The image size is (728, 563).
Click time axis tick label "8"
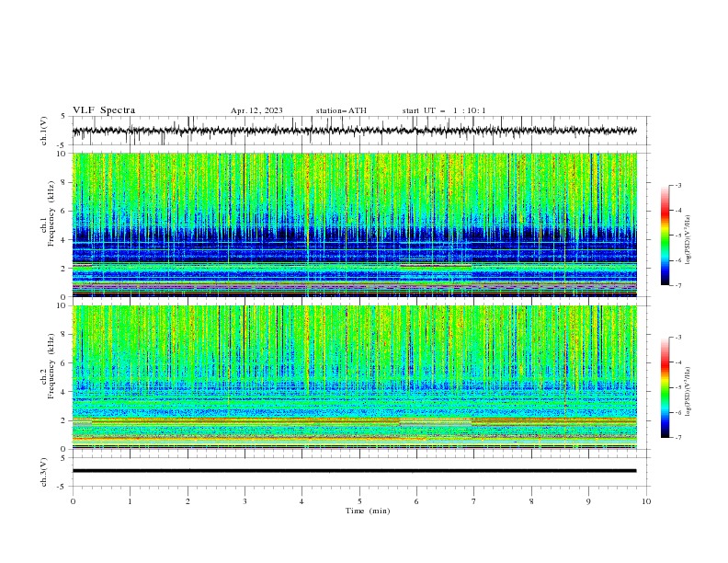[x=531, y=501]
